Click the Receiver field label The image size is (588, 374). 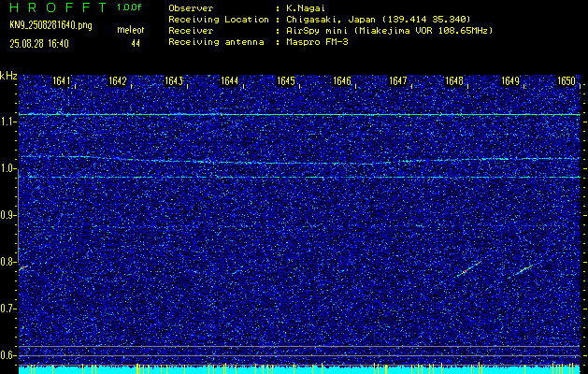[x=191, y=30]
